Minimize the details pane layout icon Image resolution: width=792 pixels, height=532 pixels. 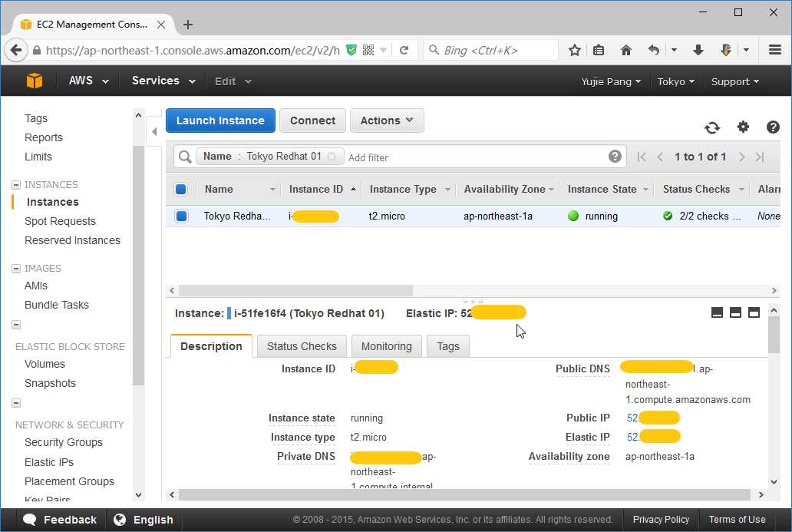pyautogui.click(x=717, y=312)
